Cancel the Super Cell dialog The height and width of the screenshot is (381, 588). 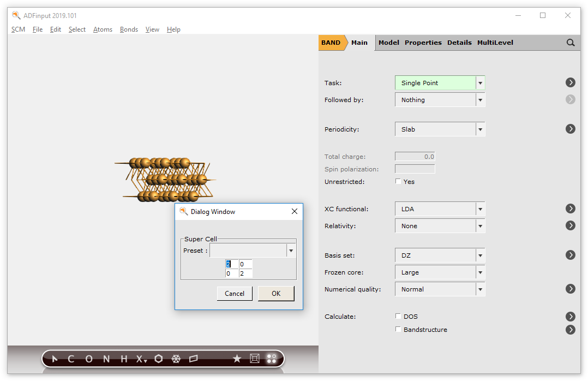tap(235, 293)
